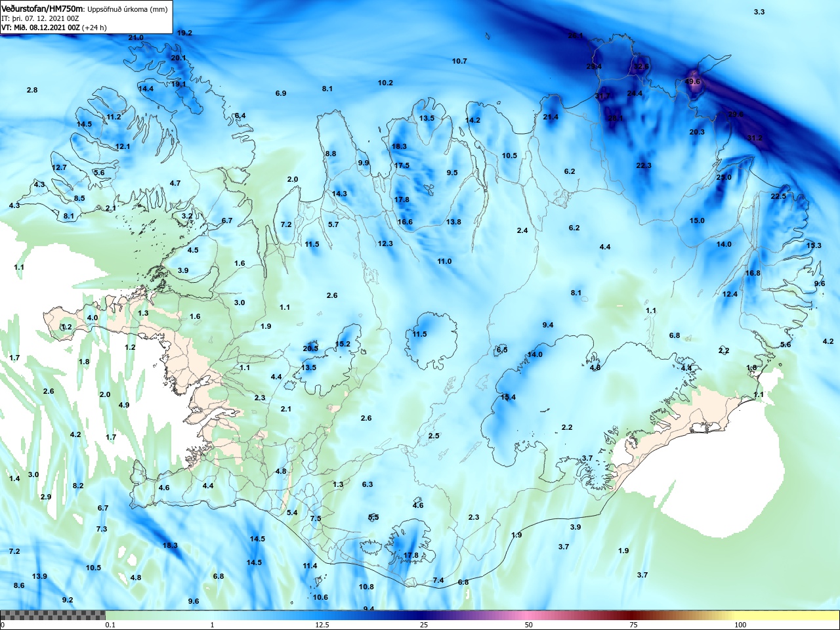Click the 3.3 value in the corner

tap(759, 12)
